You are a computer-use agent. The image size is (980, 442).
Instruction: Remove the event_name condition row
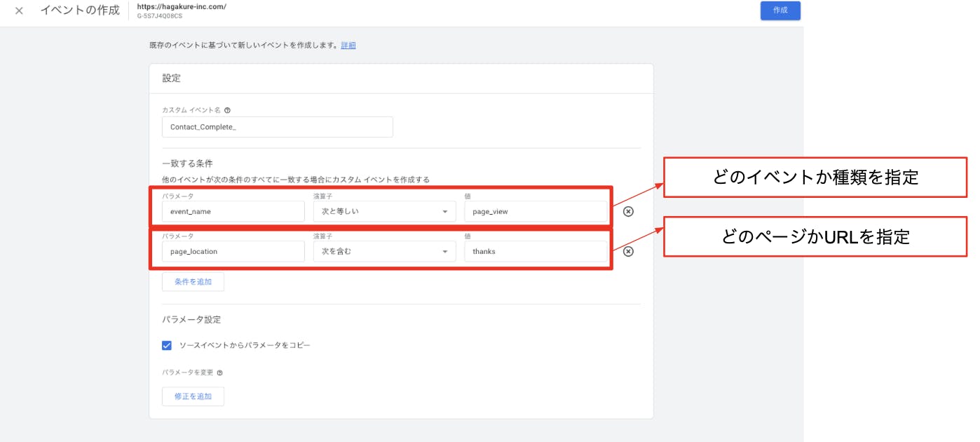[x=628, y=211]
